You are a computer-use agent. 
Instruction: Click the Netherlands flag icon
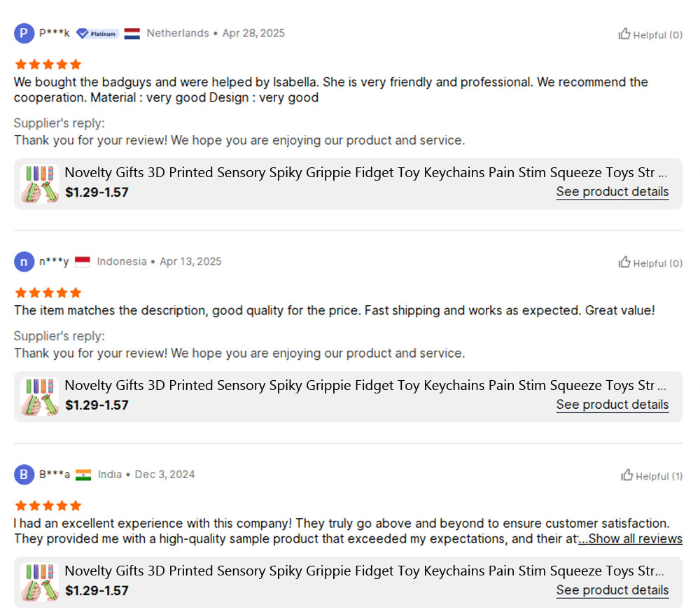pos(132,34)
